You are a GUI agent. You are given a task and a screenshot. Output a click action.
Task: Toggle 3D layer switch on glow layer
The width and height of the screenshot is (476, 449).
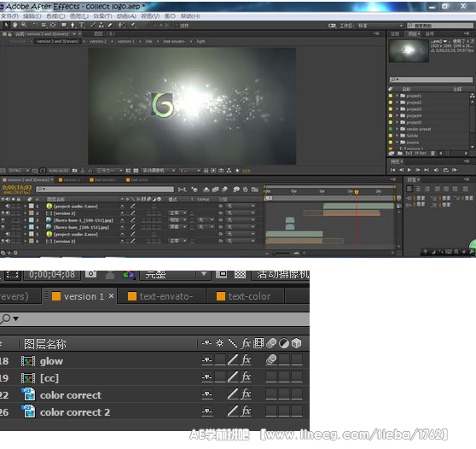[297, 360]
